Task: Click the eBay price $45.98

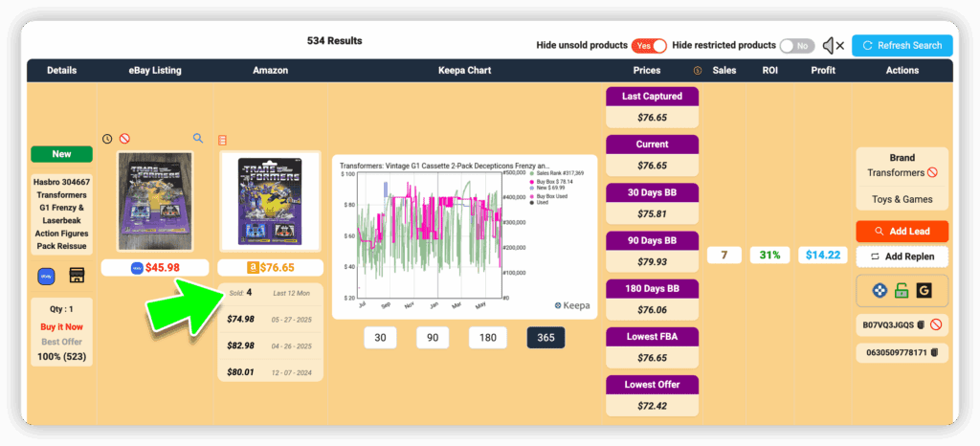Action: pos(163,267)
